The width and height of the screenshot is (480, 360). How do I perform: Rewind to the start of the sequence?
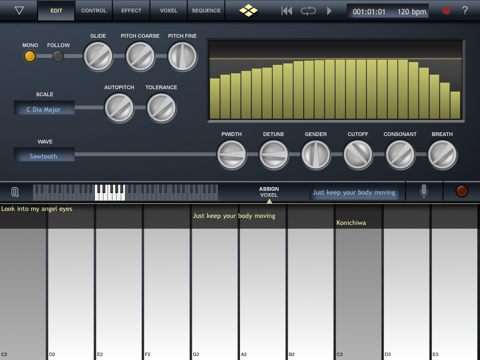pyautogui.click(x=286, y=11)
